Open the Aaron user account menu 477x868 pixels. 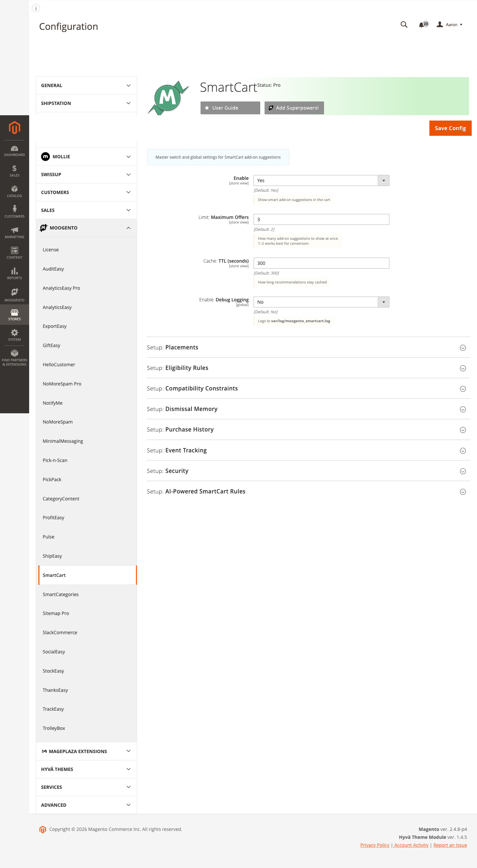pyautogui.click(x=450, y=25)
